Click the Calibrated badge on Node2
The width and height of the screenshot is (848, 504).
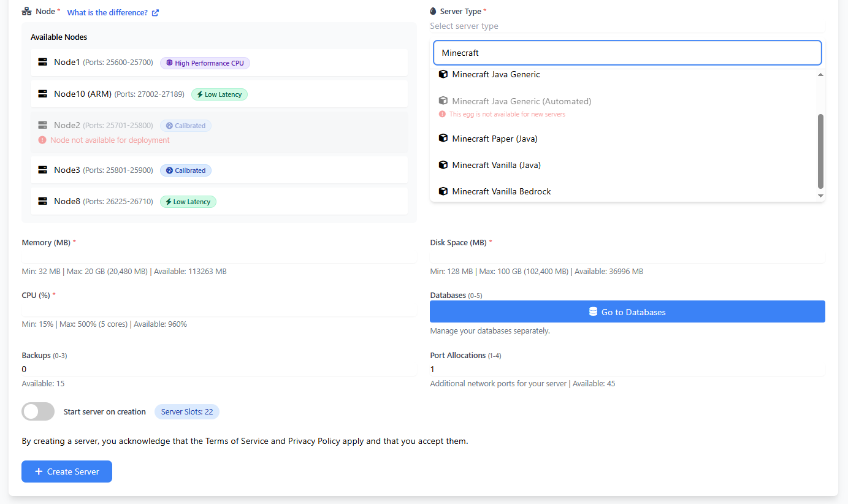186,126
